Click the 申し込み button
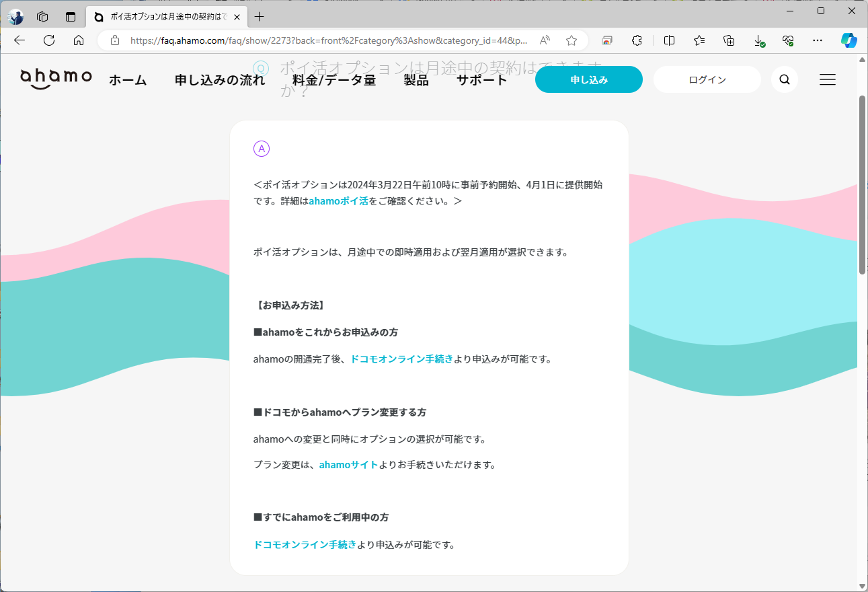This screenshot has height=592, width=868. click(589, 79)
